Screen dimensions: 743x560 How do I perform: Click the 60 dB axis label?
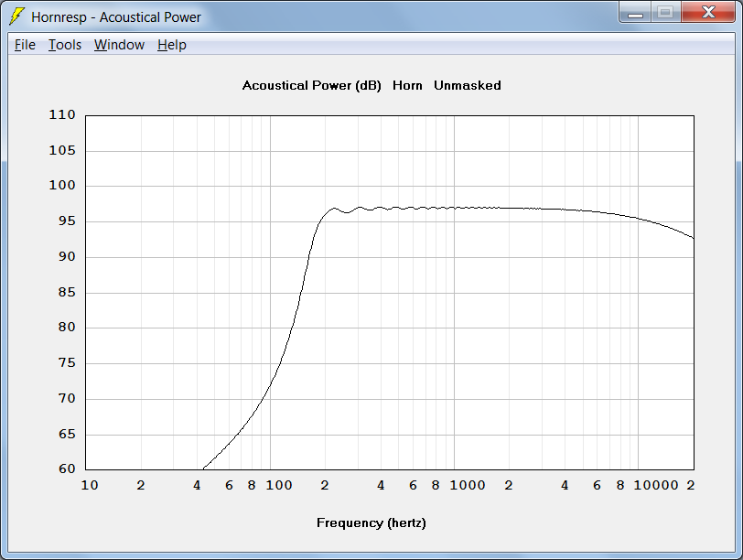tap(67, 469)
